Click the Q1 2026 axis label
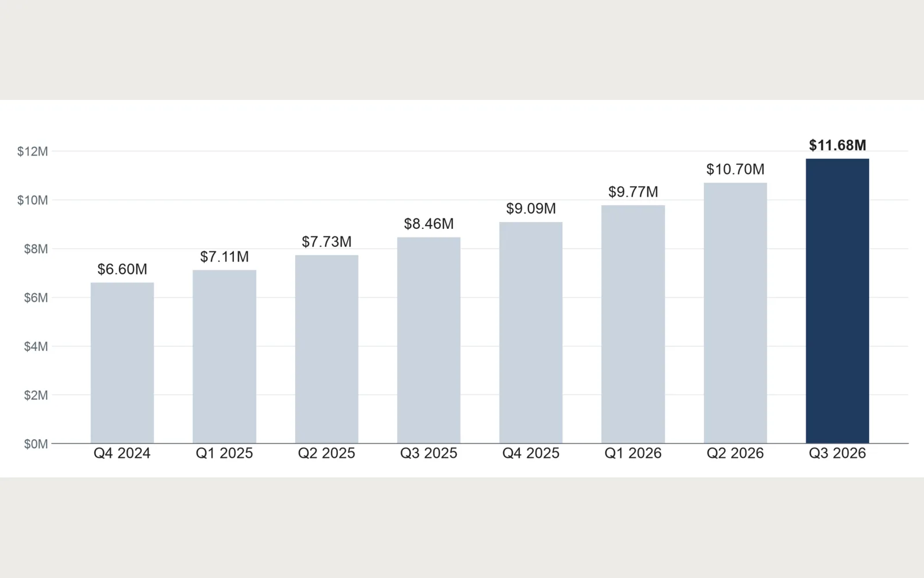 pyautogui.click(x=634, y=453)
